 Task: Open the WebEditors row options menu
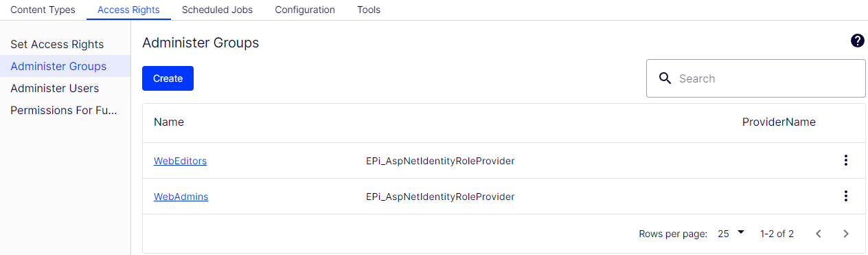point(845,161)
